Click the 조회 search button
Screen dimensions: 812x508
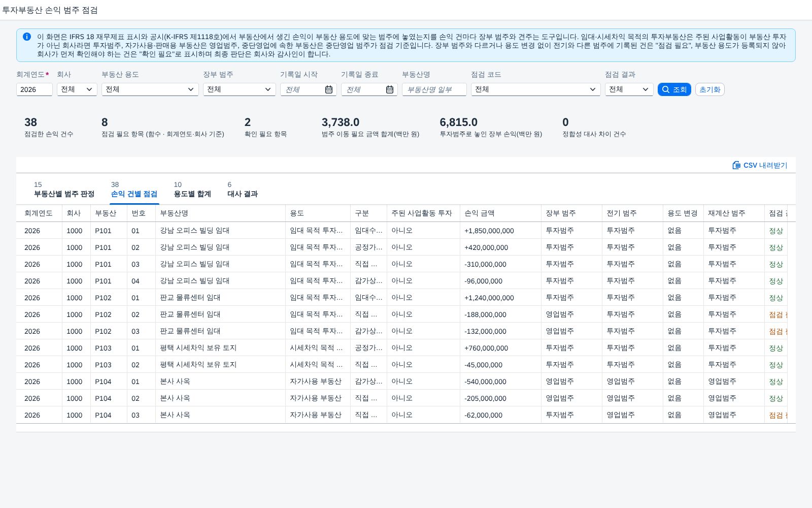674,89
